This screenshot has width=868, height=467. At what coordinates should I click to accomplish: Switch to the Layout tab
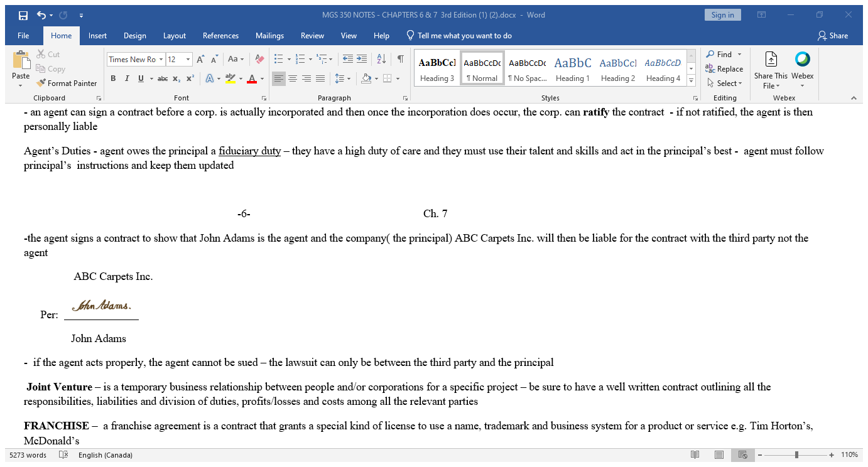tap(175, 36)
